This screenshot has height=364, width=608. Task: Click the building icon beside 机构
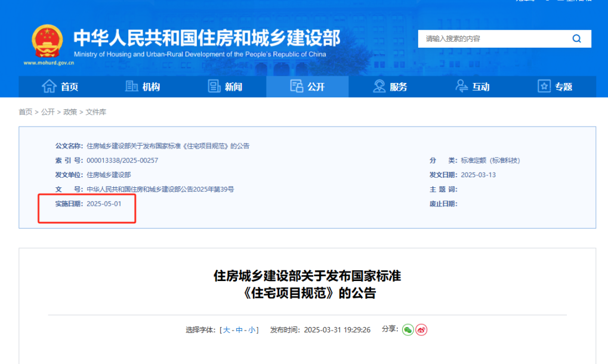tap(132, 87)
